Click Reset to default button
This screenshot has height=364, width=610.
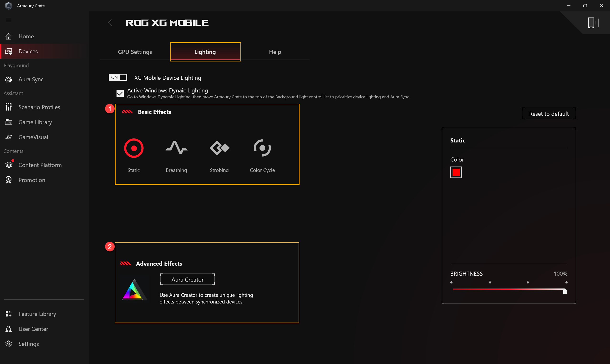(x=549, y=114)
